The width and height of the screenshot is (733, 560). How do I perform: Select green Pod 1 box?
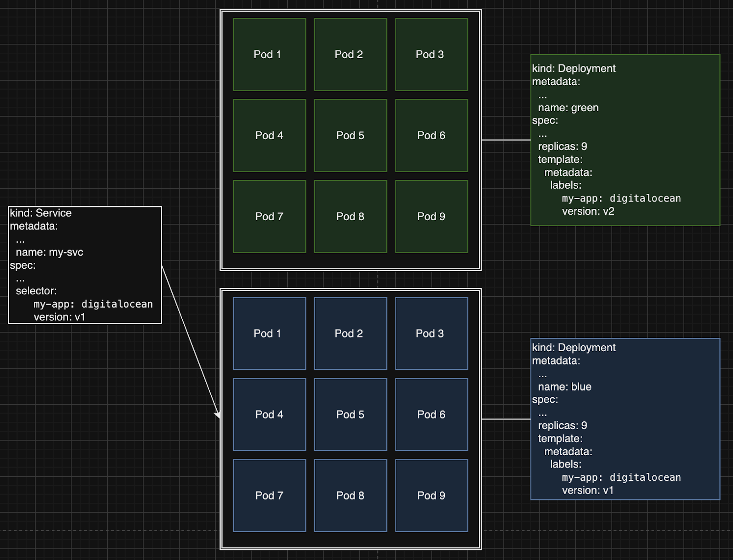coord(269,54)
